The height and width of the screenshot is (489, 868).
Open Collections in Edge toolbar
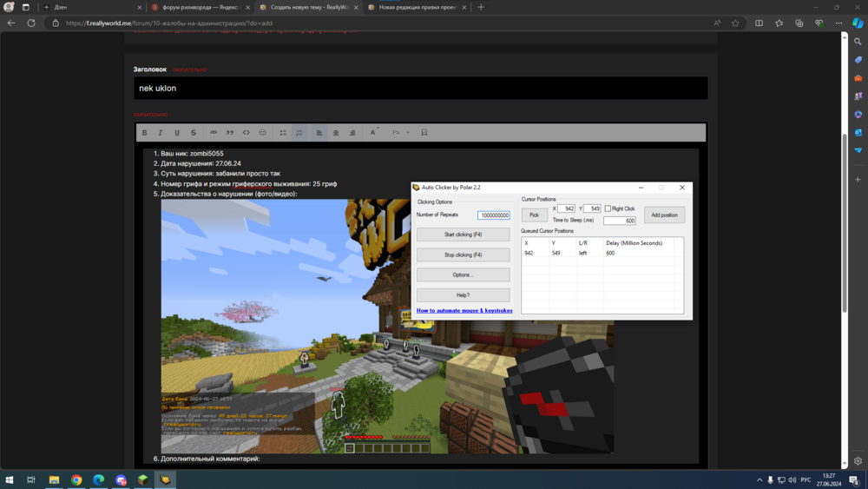[799, 23]
